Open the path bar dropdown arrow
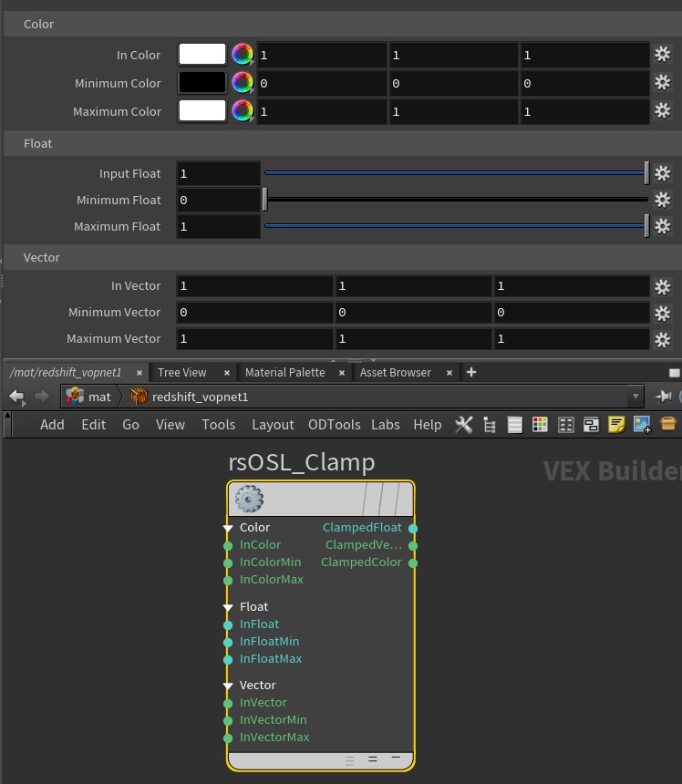 tap(635, 397)
